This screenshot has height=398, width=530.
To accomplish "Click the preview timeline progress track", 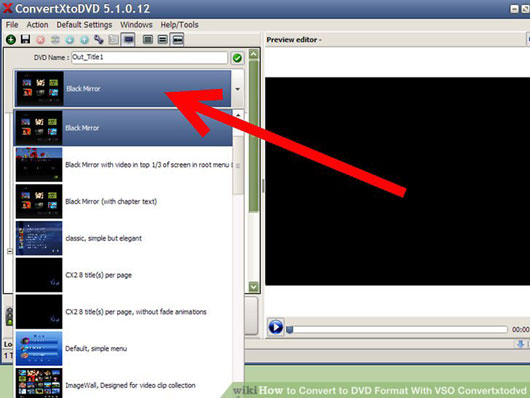I will click(400, 329).
